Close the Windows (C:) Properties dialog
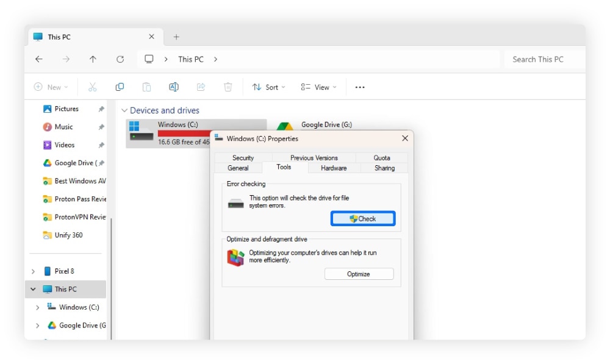This screenshot has height=364, width=610. click(x=405, y=138)
